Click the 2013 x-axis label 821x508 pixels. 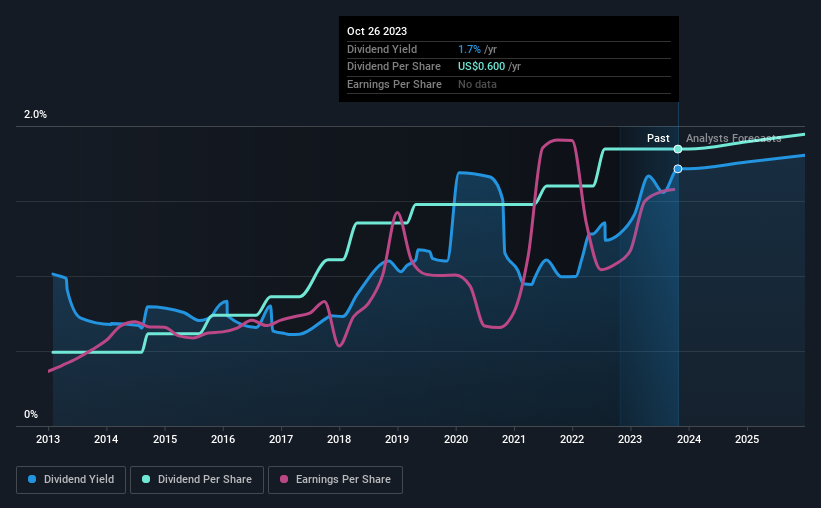pyautogui.click(x=48, y=439)
